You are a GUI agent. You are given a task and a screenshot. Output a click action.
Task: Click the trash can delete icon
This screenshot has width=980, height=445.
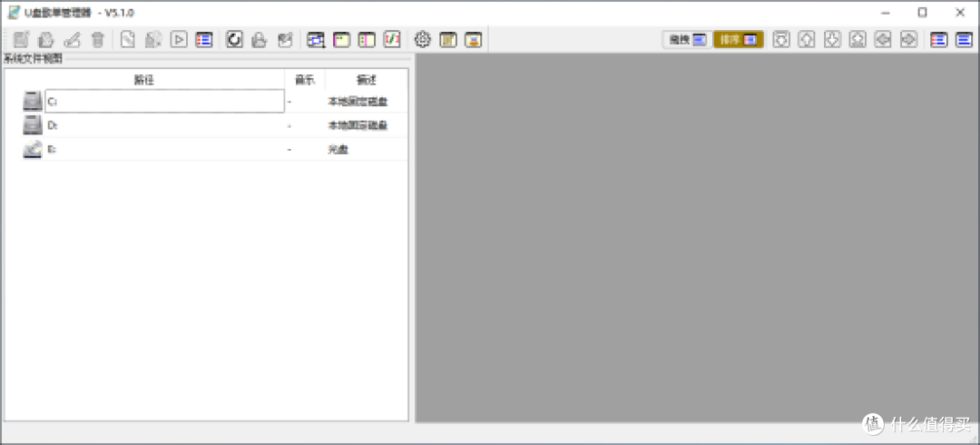click(x=97, y=40)
